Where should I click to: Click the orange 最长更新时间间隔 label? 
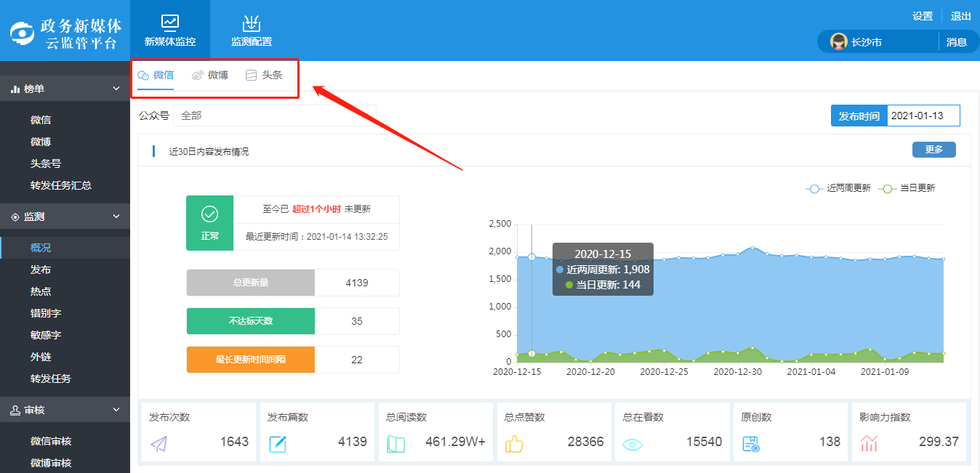click(251, 360)
